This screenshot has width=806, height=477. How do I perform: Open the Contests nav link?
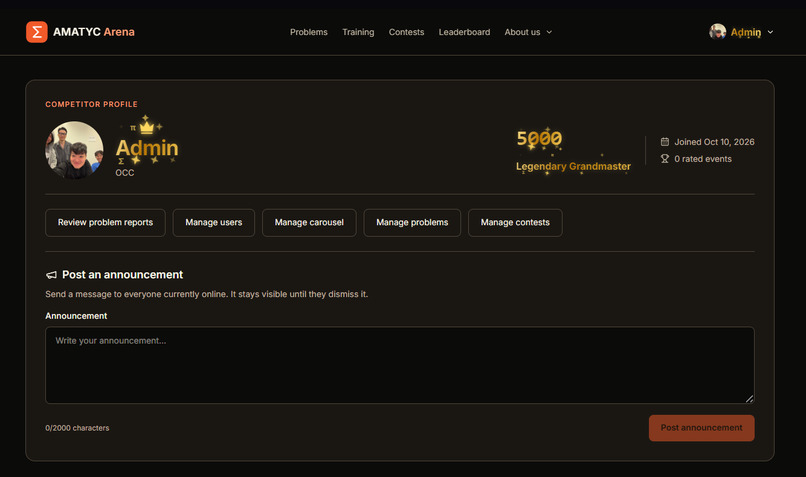tap(406, 32)
